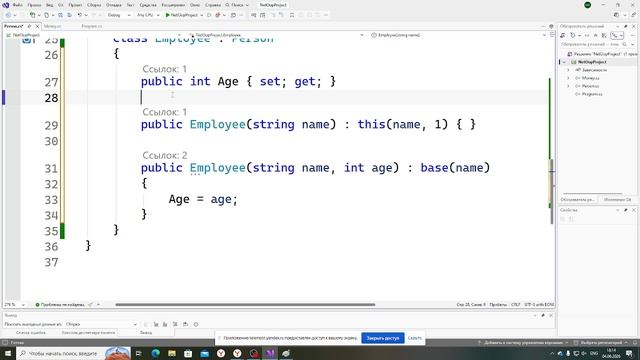
Task: Switch to the Program.cs editor tab
Action: coord(91,26)
